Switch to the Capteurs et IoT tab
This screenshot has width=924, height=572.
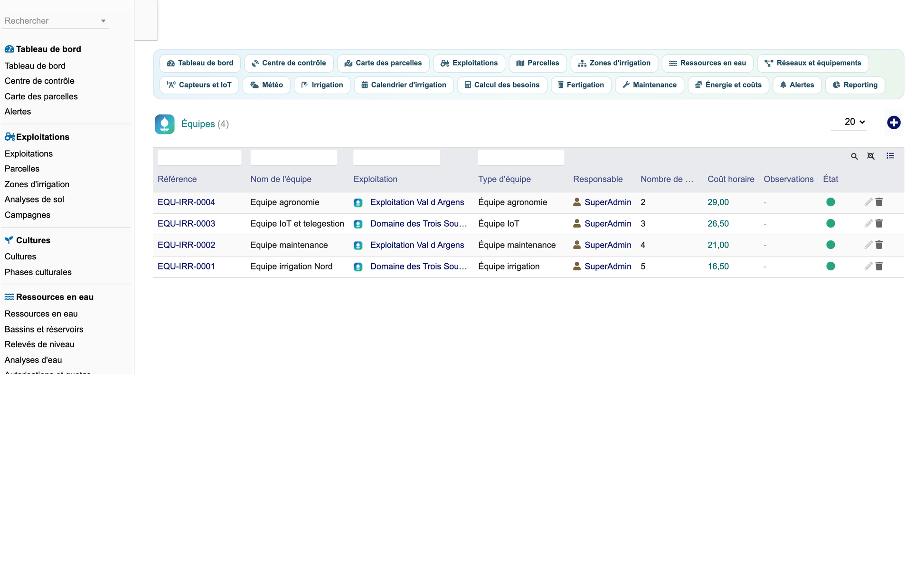[x=199, y=85]
